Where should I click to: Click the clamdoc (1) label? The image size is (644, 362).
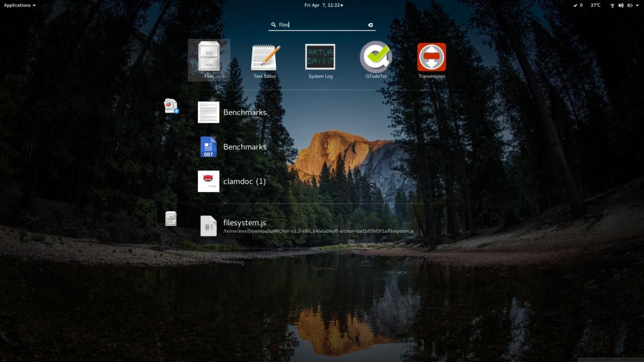(244, 181)
